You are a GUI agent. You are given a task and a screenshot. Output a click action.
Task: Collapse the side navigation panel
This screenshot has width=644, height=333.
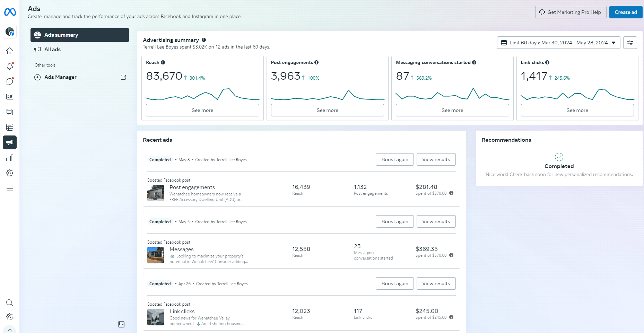pyautogui.click(x=121, y=324)
